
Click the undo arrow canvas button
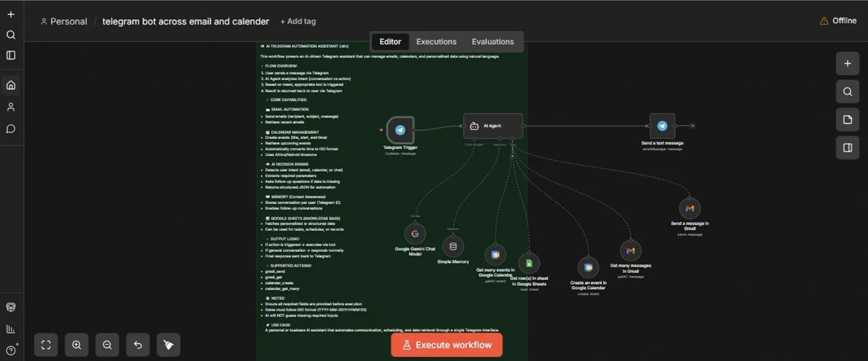click(x=138, y=345)
